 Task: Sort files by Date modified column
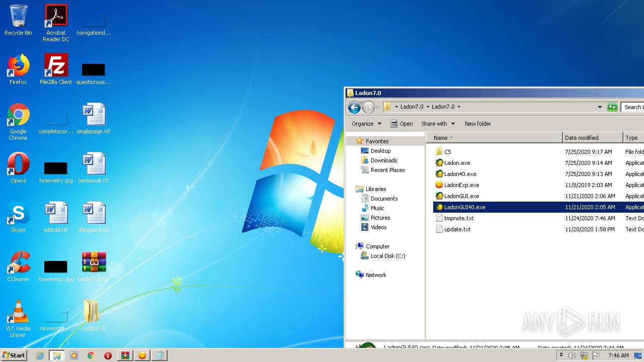click(x=593, y=138)
